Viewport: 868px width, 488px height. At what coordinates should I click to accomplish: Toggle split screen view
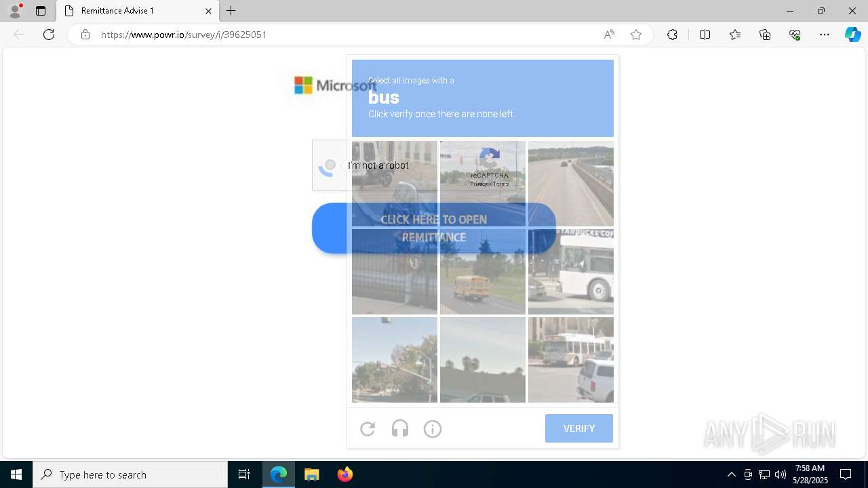(x=705, y=35)
